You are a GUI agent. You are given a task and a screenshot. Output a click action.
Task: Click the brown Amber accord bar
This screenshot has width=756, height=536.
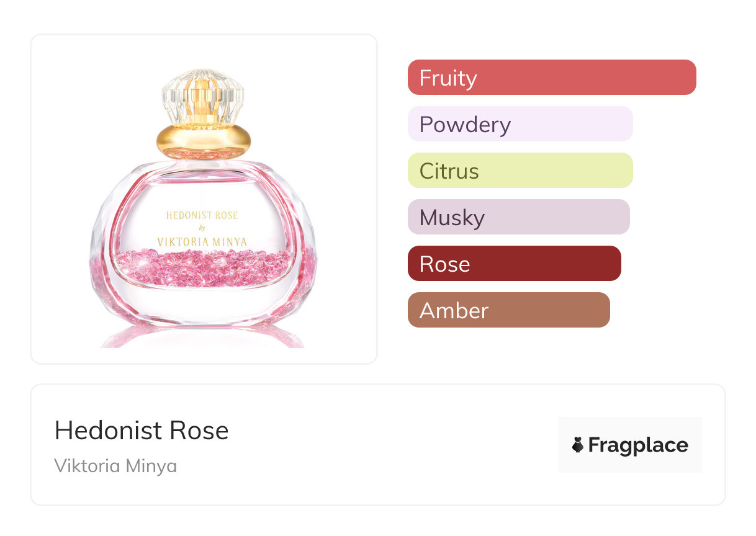508,310
